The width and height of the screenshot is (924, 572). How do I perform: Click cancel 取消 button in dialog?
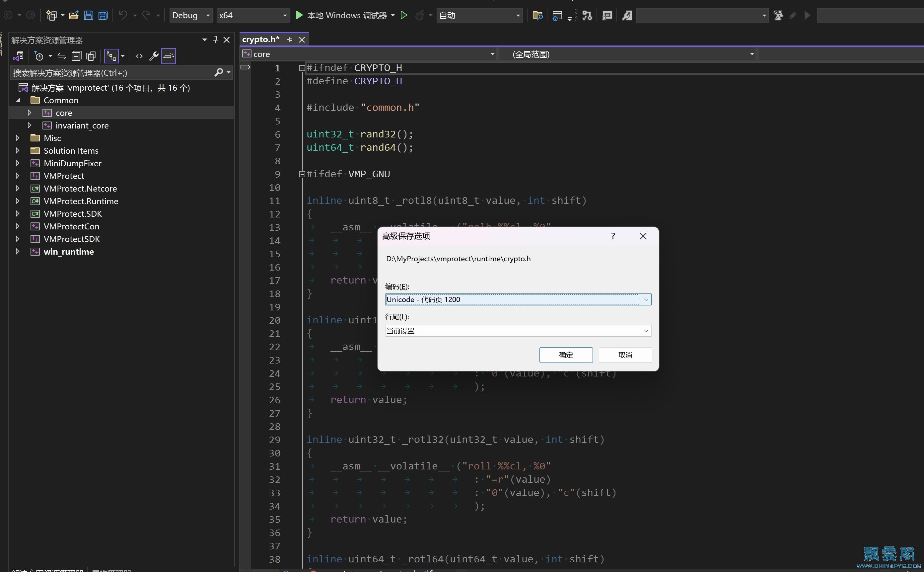[x=624, y=354]
